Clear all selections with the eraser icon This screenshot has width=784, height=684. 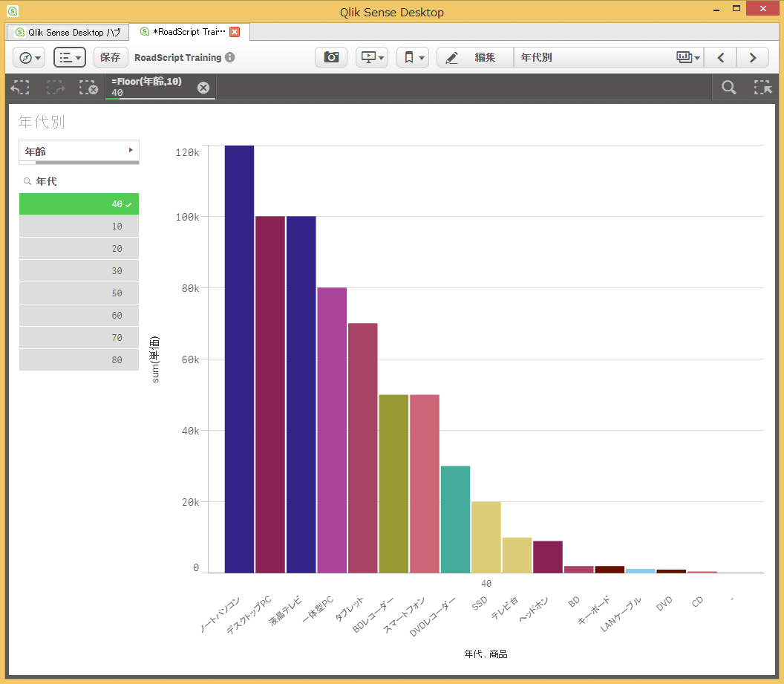(x=89, y=87)
